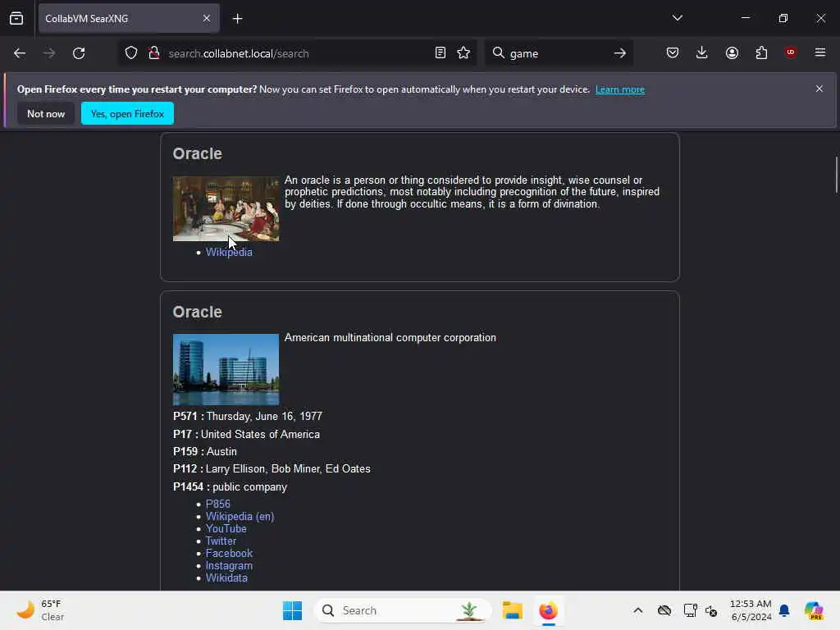The width and height of the screenshot is (840, 630).
Task: Open the Firefox hamburger application menu
Action: (x=820, y=52)
